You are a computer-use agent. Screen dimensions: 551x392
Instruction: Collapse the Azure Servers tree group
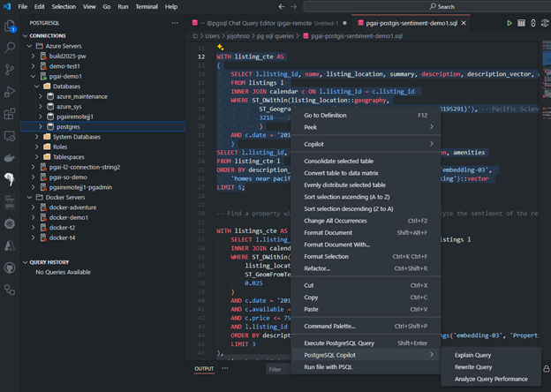click(x=27, y=46)
